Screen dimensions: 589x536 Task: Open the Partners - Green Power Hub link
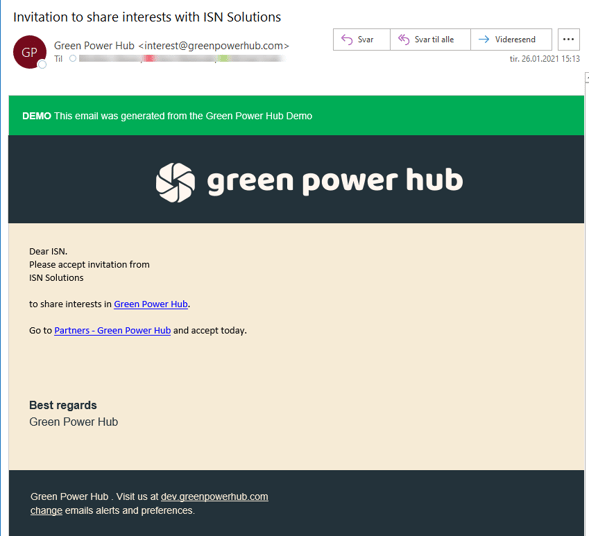(x=113, y=331)
